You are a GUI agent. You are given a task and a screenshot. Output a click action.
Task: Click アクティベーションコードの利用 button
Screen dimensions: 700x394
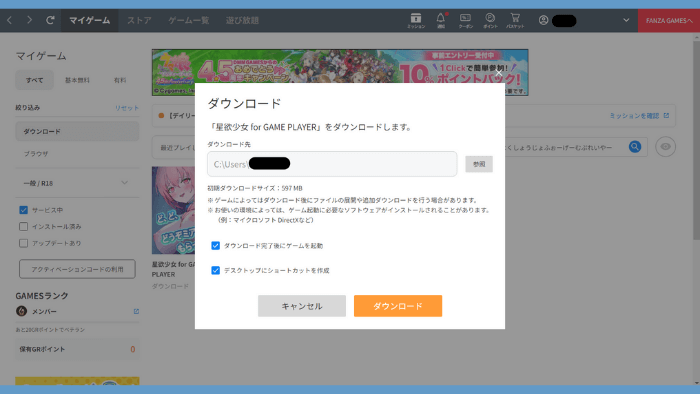click(77, 269)
